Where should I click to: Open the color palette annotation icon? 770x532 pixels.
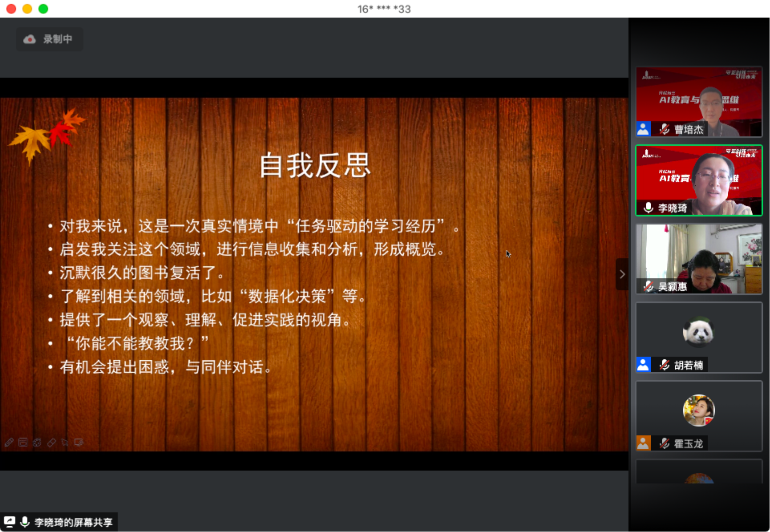37,442
